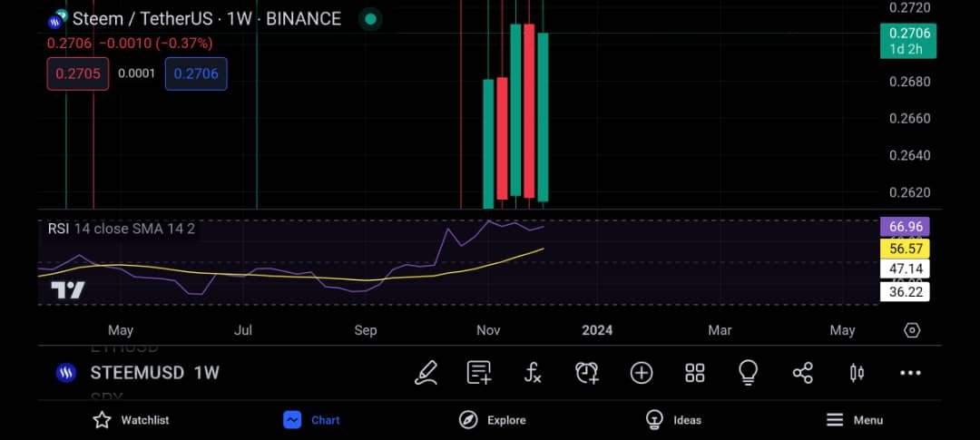Tap the Mar label on time axis
The width and height of the screenshot is (980, 440).
point(720,330)
